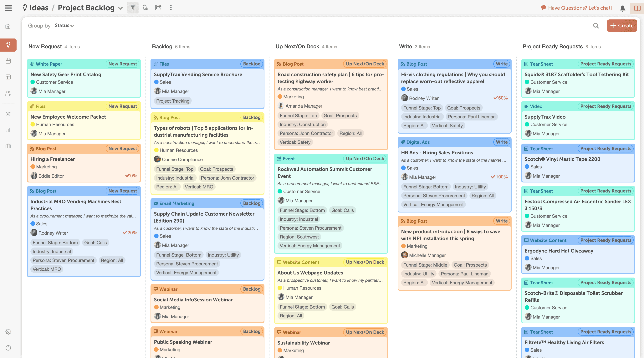Click the sidebar menu hamburger icon
This screenshot has width=644, height=358.
(x=8, y=8)
